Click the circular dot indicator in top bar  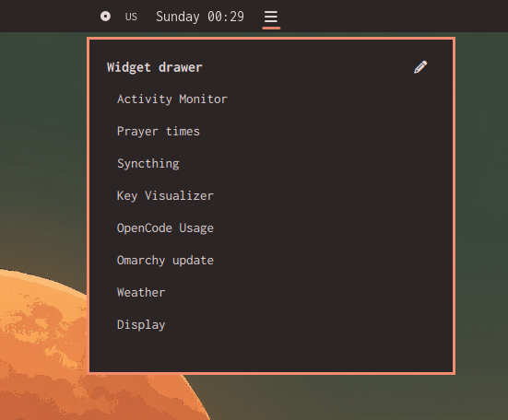(x=105, y=17)
